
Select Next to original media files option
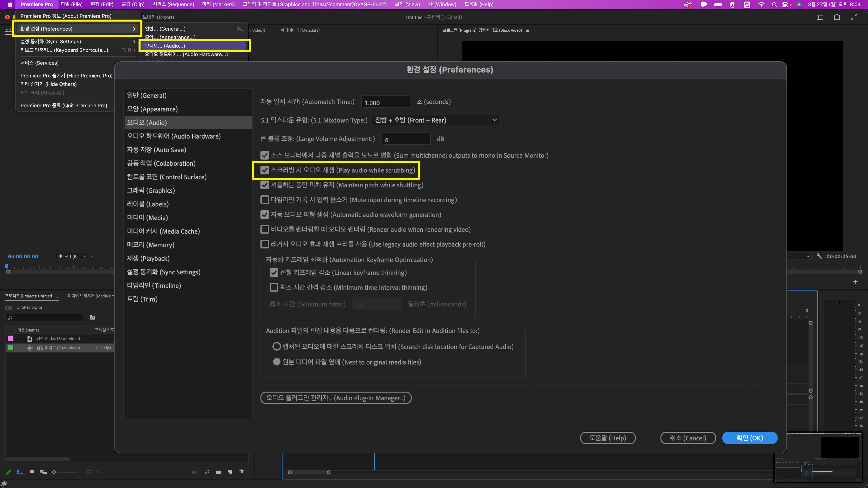[x=276, y=362]
